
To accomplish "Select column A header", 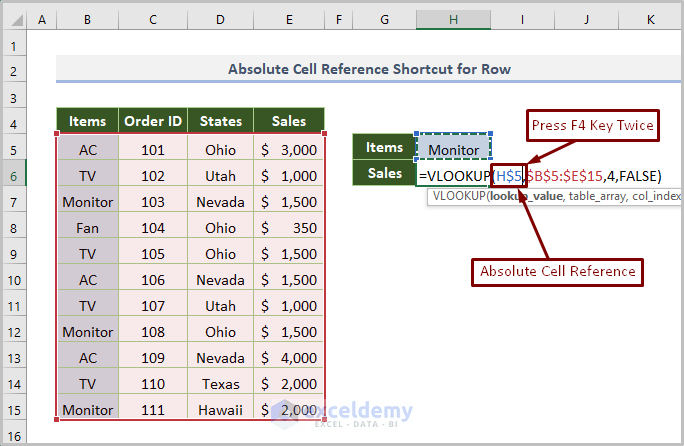I will 42,20.
